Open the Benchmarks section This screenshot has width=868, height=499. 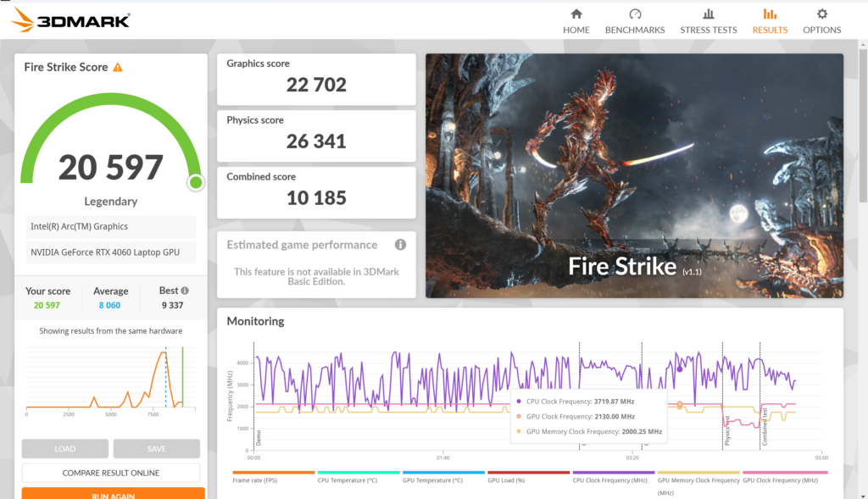[x=635, y=20]
